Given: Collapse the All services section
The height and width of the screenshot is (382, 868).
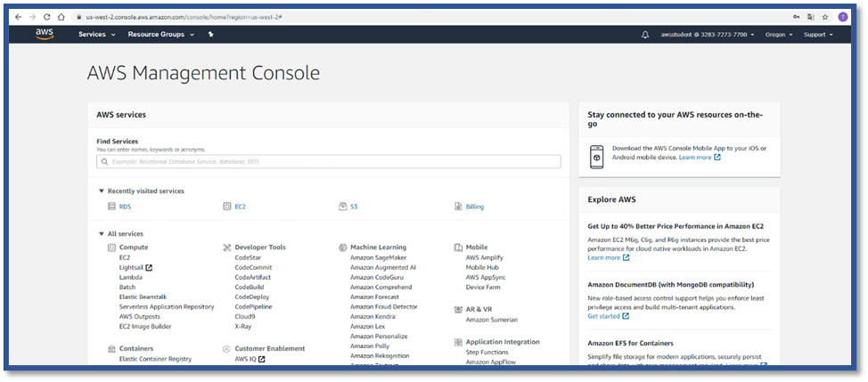Looking at the screenshot, I should [102, 234].
